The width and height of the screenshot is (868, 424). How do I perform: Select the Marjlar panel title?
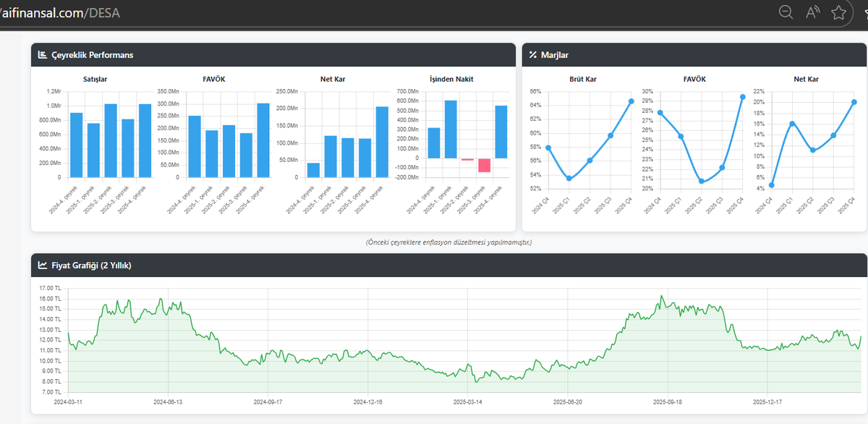tap(556, 55)
